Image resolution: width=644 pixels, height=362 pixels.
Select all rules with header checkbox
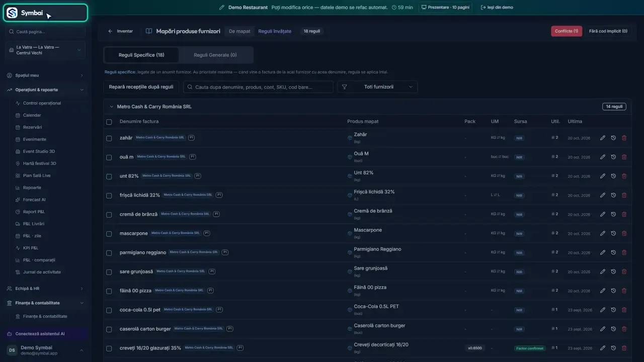109,122
